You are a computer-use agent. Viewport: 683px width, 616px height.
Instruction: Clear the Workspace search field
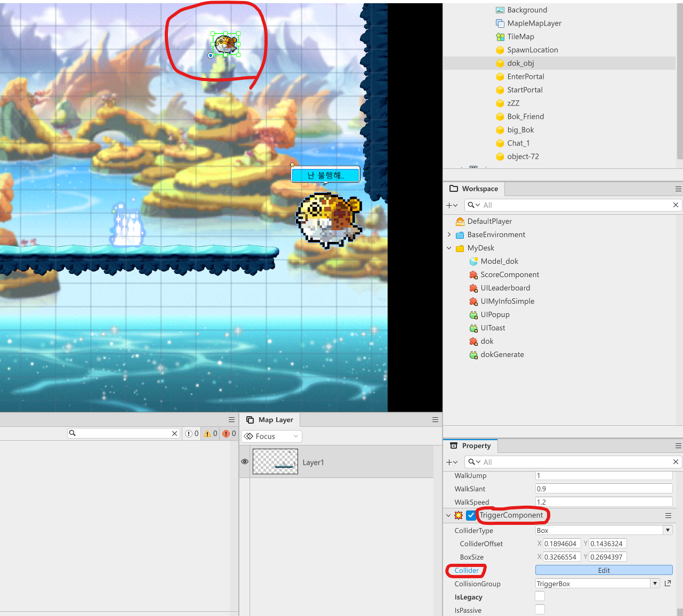pyautogui.click(x=676, y=205)
